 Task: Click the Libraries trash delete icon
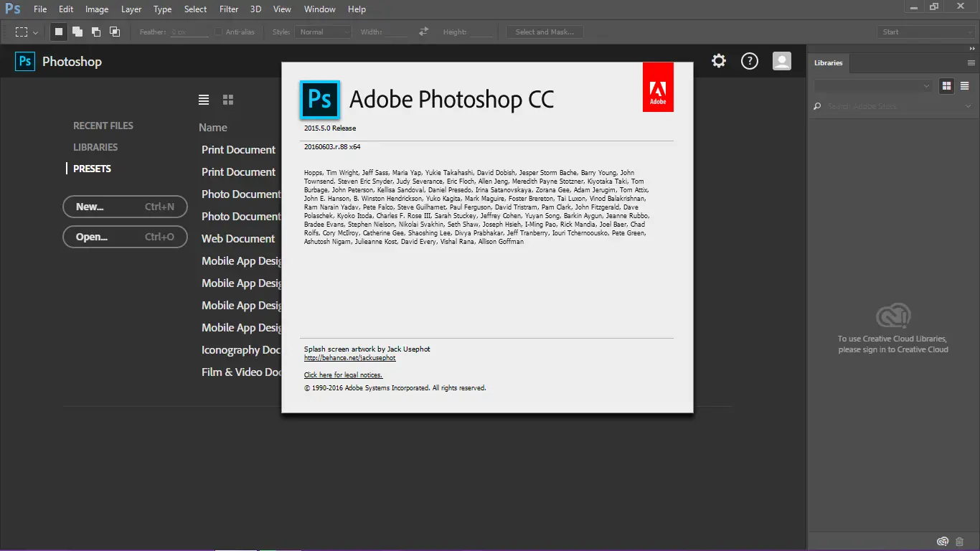[960, 541]
